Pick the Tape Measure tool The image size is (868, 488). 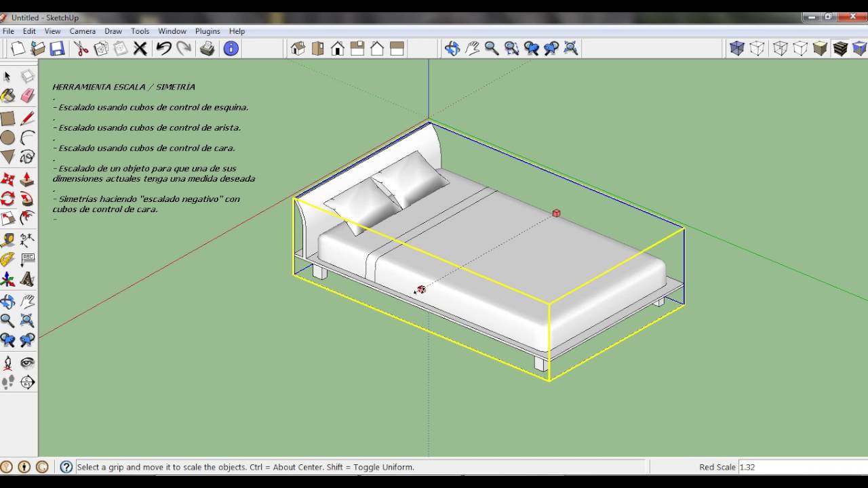[x=7, y=241]
